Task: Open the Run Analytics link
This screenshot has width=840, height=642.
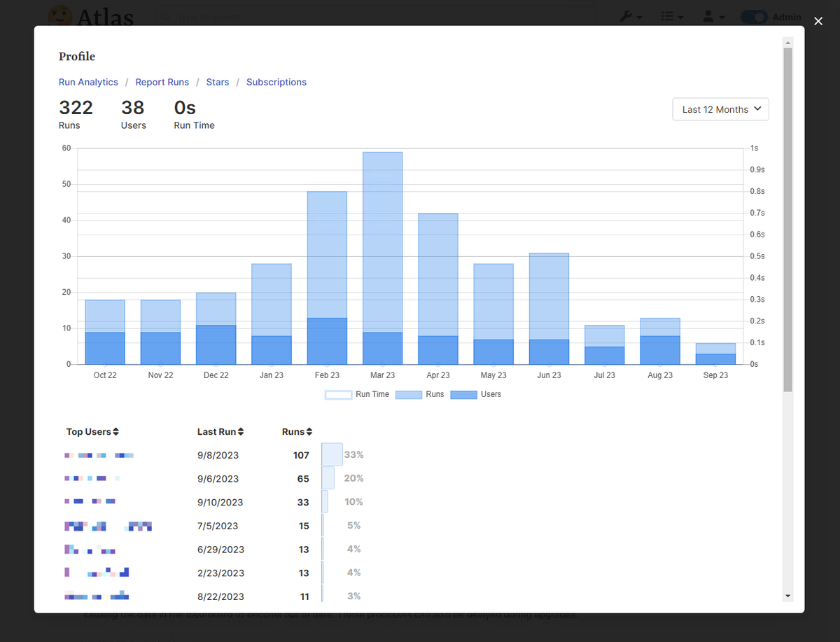Action: coord(88,82)
